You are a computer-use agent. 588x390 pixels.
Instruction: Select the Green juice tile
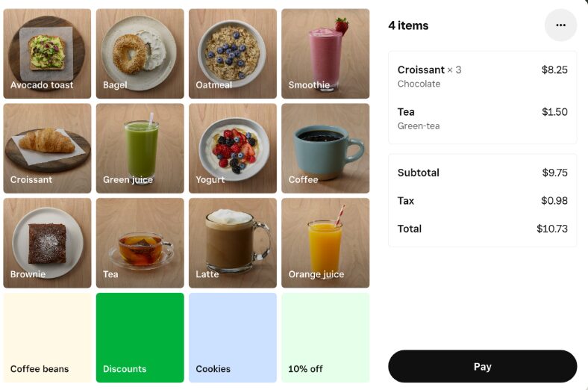(x=140, y=148)
